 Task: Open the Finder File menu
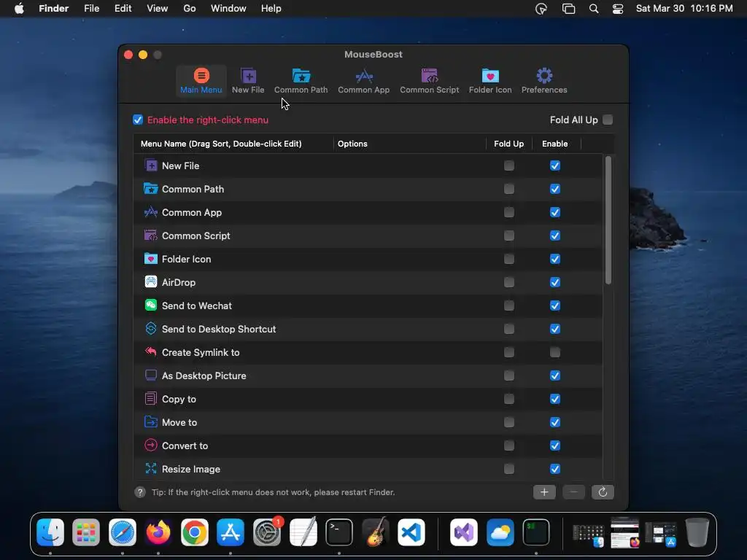[91, 9]
